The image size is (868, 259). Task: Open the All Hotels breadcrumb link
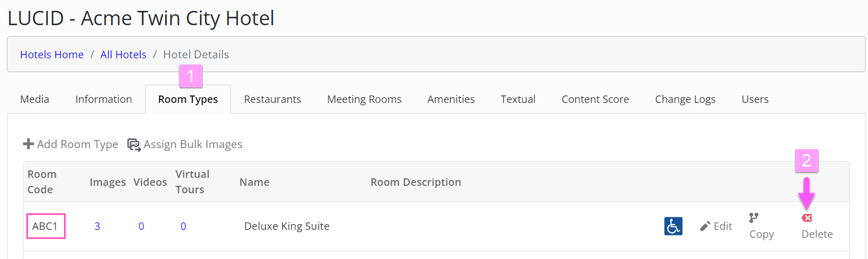(x=123, y=55)
